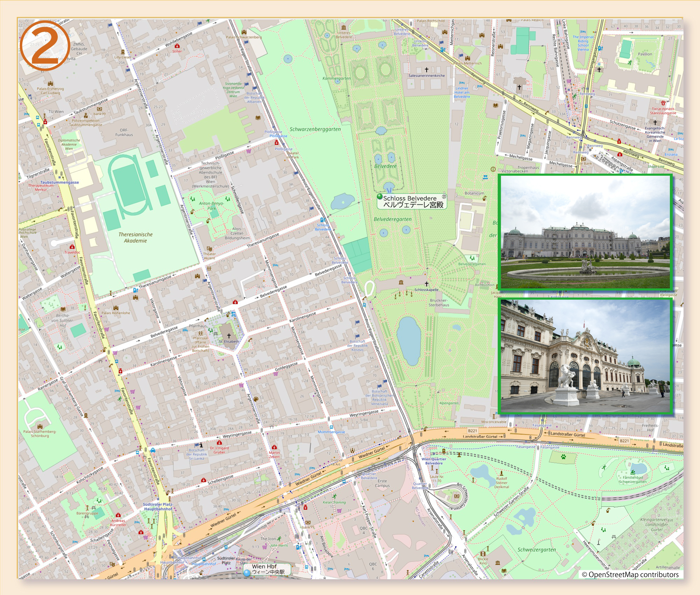Click the blue Wien Hbf station marker
Screen dimensions: 700x595
pos(247,573)
